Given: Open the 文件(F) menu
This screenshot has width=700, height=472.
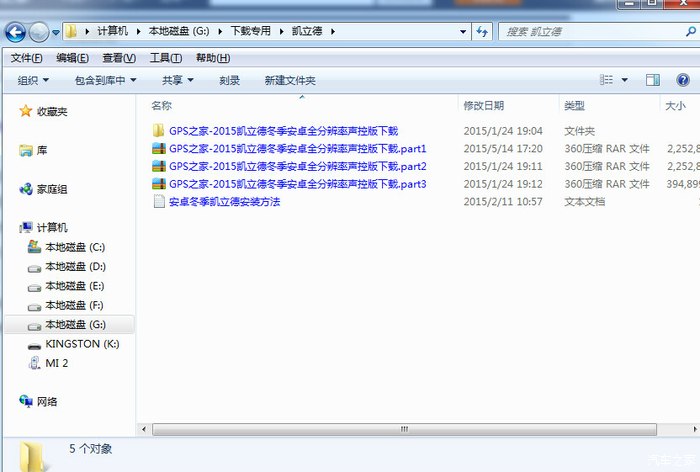Looking at the screenshot, I should pos(26,58).
